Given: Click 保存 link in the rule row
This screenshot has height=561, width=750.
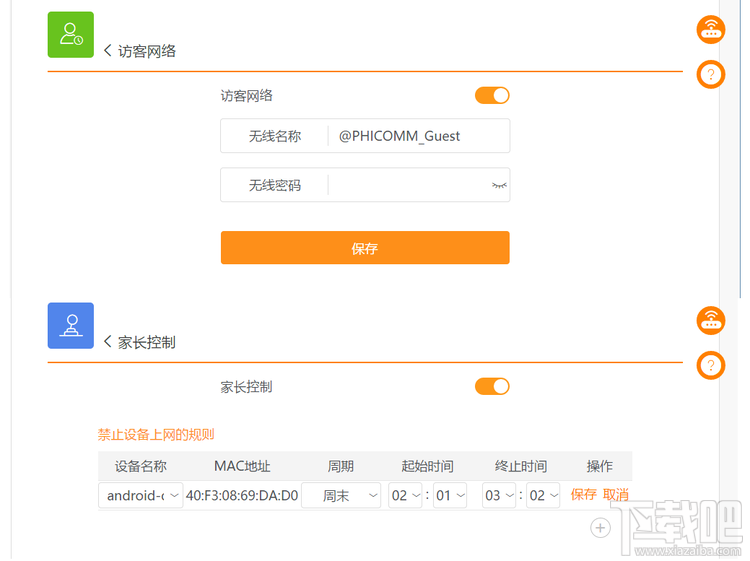Looking at the screenshot, I should (x=584, y=494).
